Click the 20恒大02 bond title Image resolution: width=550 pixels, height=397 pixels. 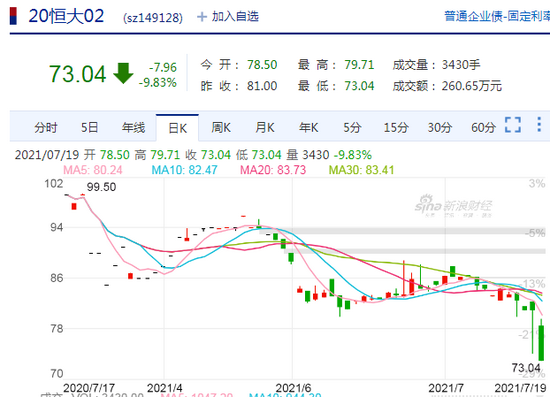coord(66,16)
